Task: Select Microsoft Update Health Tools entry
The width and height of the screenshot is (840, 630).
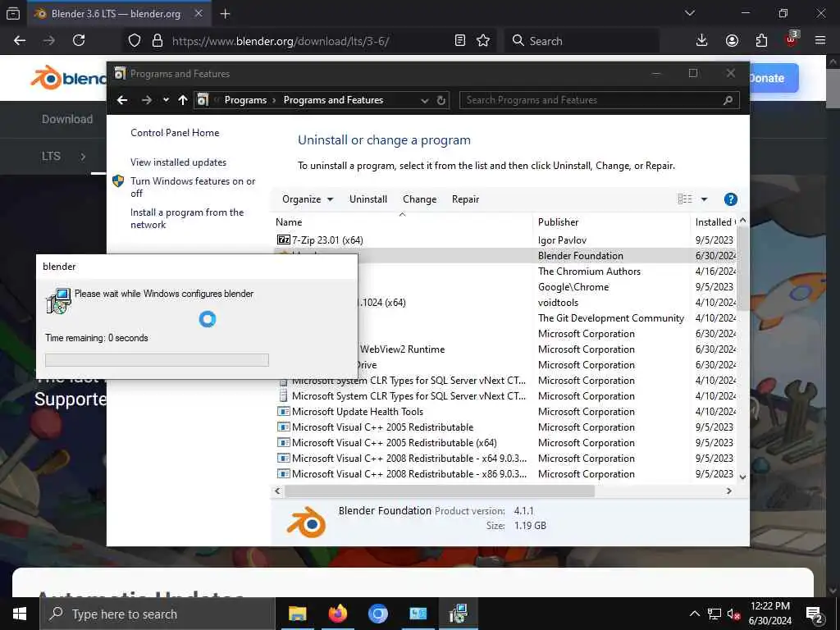Action: click(x=358, y=412)
